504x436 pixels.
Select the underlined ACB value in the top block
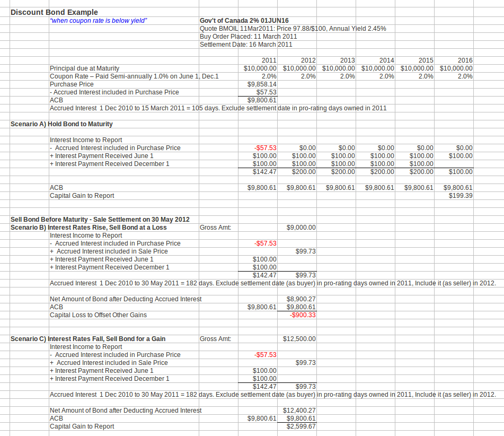tap(262, 100)
